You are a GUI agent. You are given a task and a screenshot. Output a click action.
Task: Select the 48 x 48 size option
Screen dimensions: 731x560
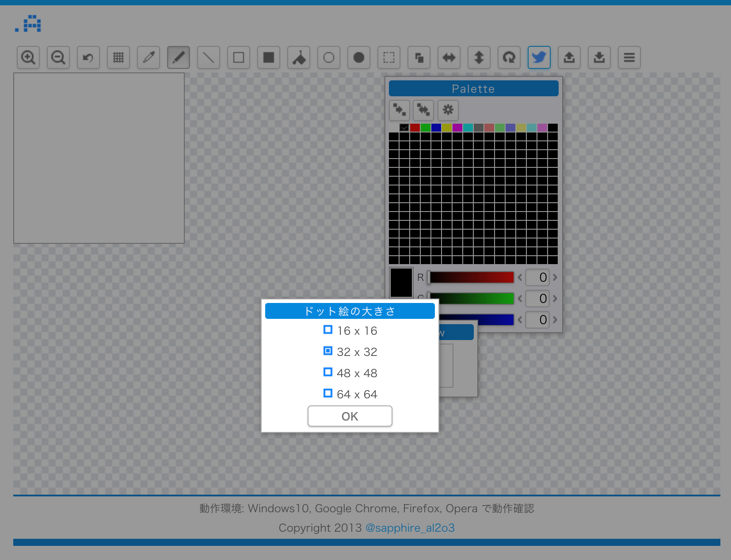coord(350,373)
